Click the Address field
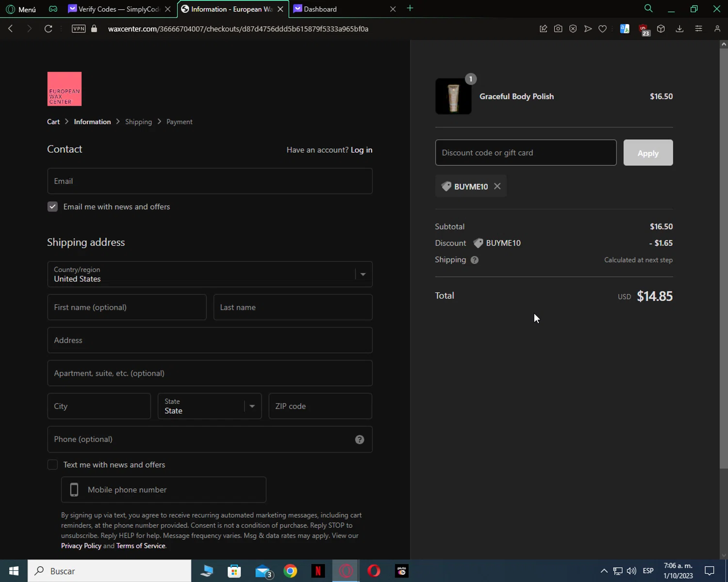This screenshot has width=728, height=582. [x=210, y=340]
